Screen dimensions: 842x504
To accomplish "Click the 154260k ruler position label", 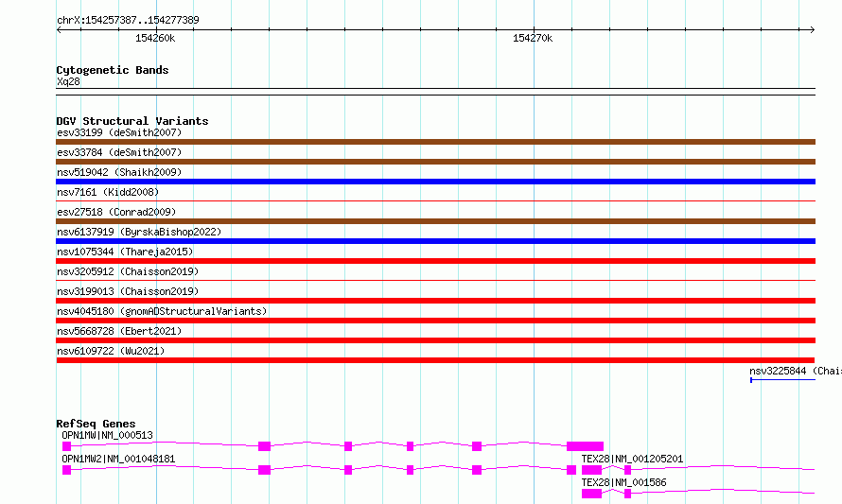I will [x=155, y=38].
